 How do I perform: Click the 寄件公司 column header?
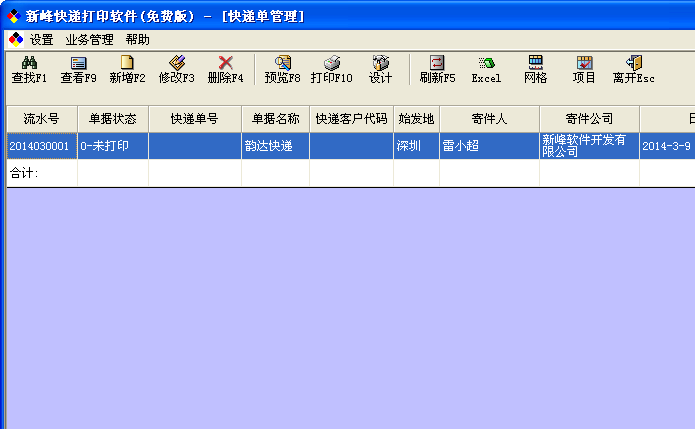(589, 119)
